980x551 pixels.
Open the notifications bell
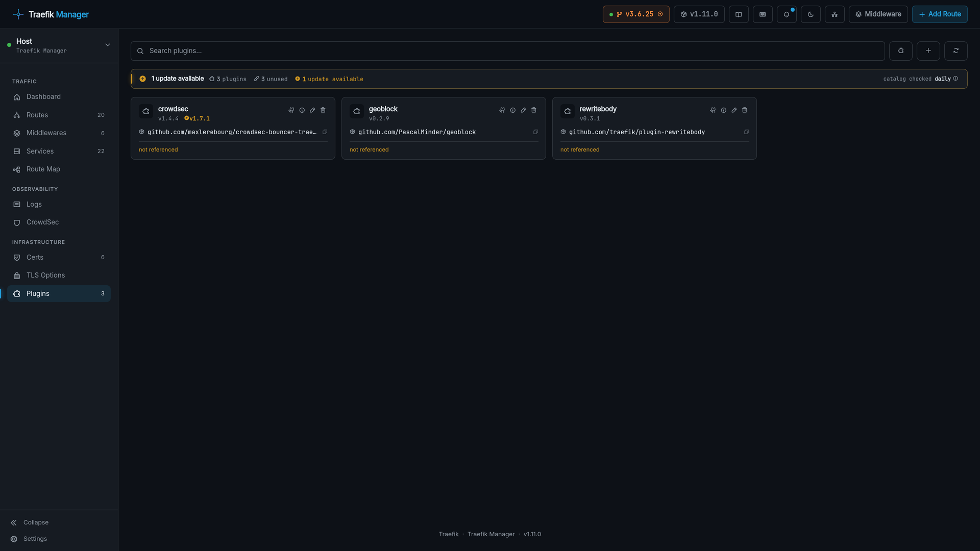point(787,14)
